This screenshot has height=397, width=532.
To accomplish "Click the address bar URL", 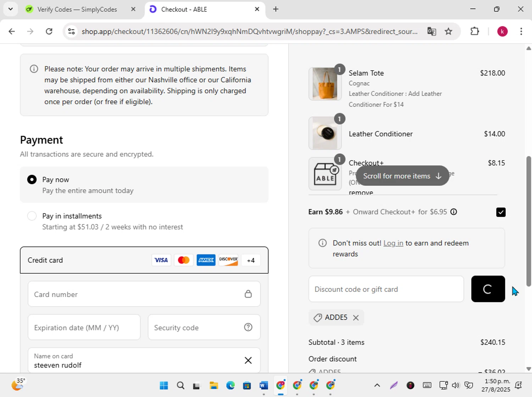I will pyautogui.click(x=250, y=31).
